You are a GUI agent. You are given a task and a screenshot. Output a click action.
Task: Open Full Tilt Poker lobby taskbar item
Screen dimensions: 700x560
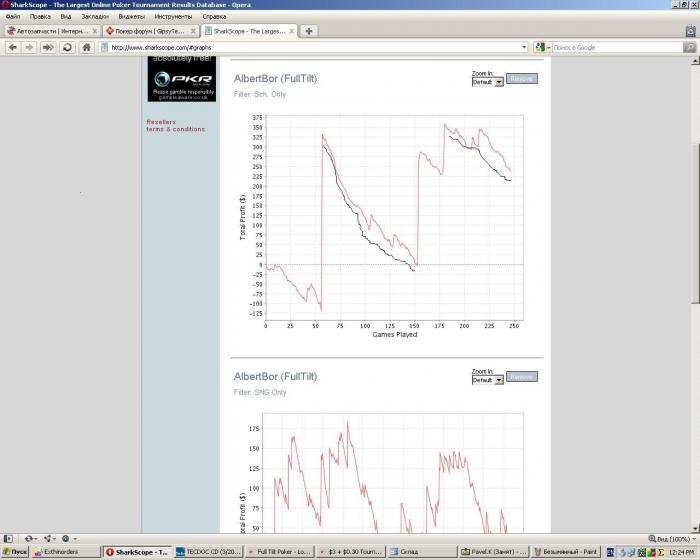point(279,552)
